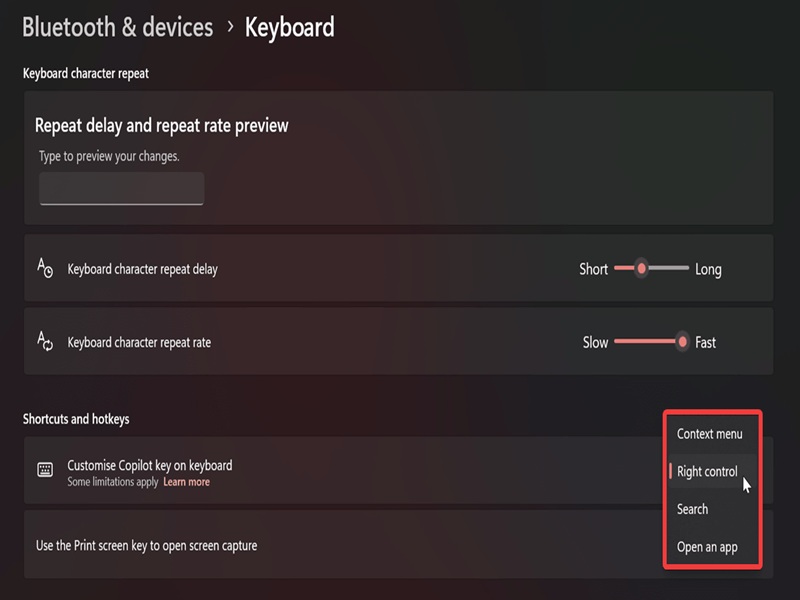Click the repeat rate cycle icon
800x600 pixels.
point(45,341)
